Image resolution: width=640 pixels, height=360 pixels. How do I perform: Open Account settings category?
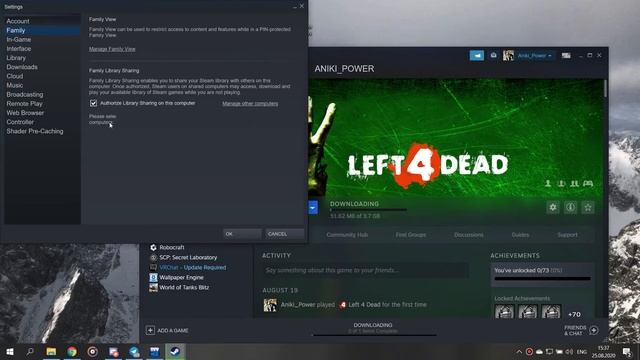pos(18,21)
